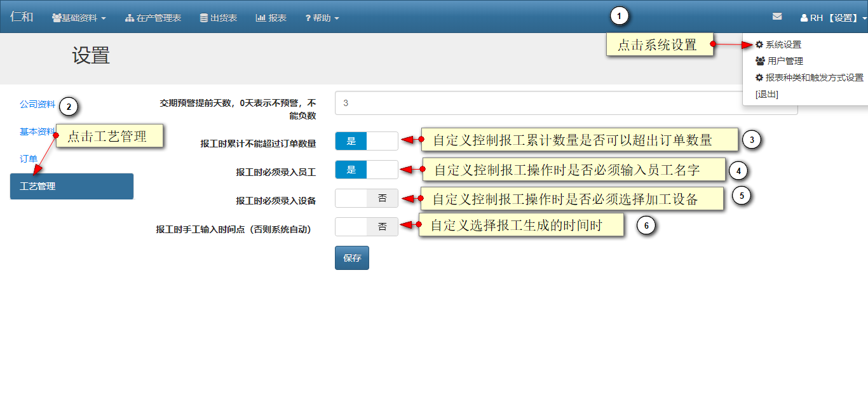Click the 在产管理表 sitemap icon
The image size is (868, 397).
click(130, 18)
